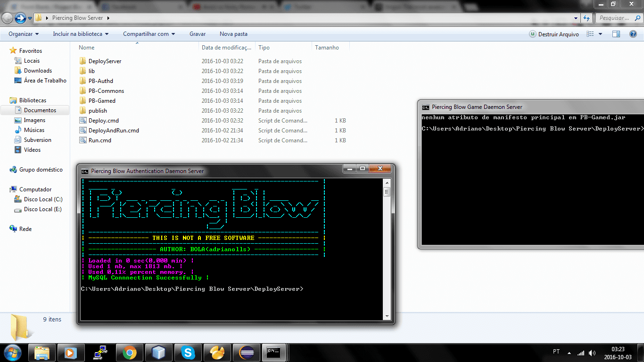Screen dimensions: 644x362
Task: Toggle the preview pane icon
Action: (x=616, y=34)
